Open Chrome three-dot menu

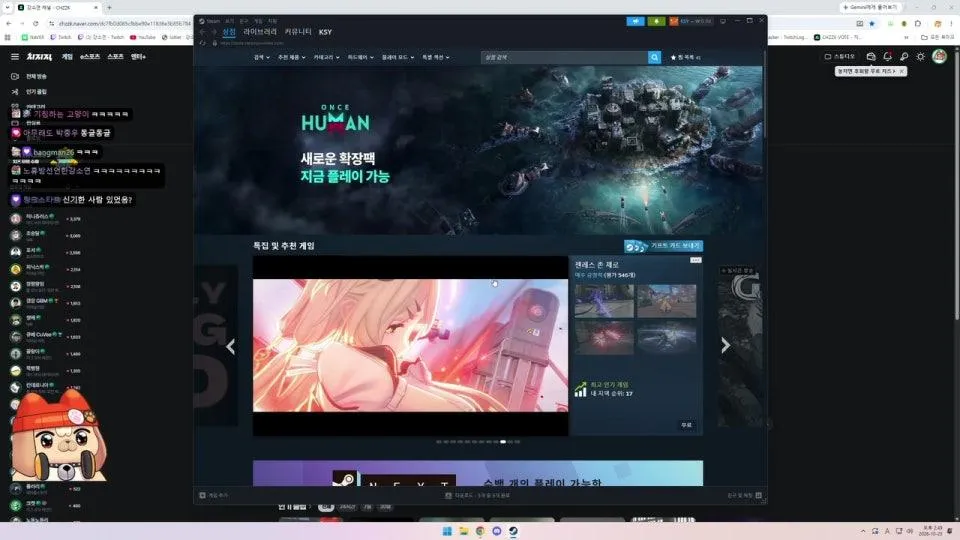click(951, 23)
